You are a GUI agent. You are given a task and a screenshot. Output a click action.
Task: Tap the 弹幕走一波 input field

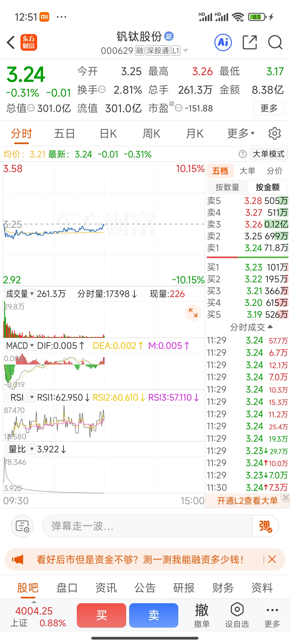147,526
